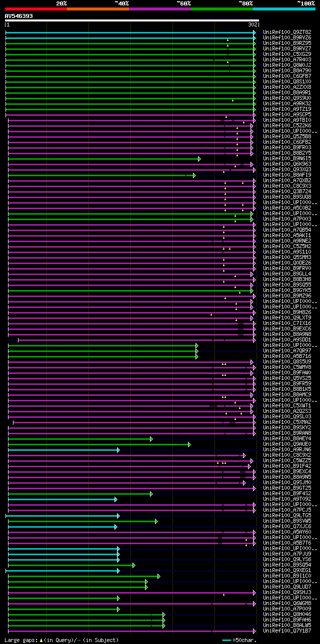Select label UniRef100_B9GLL4
The width and height of the screenshot is (320, 644).
coord(287,274)
